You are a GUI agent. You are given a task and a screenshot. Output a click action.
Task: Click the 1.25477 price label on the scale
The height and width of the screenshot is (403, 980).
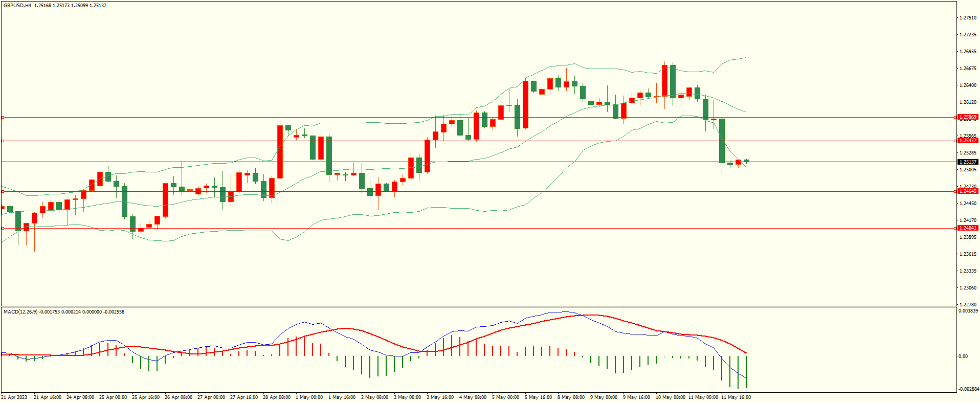967,141
